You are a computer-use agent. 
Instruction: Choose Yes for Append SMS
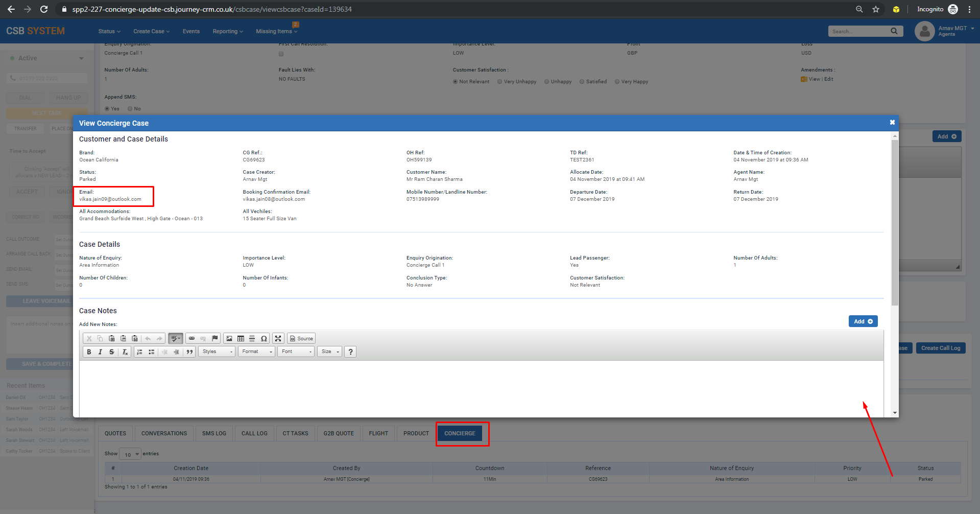[x=107, y=109]
